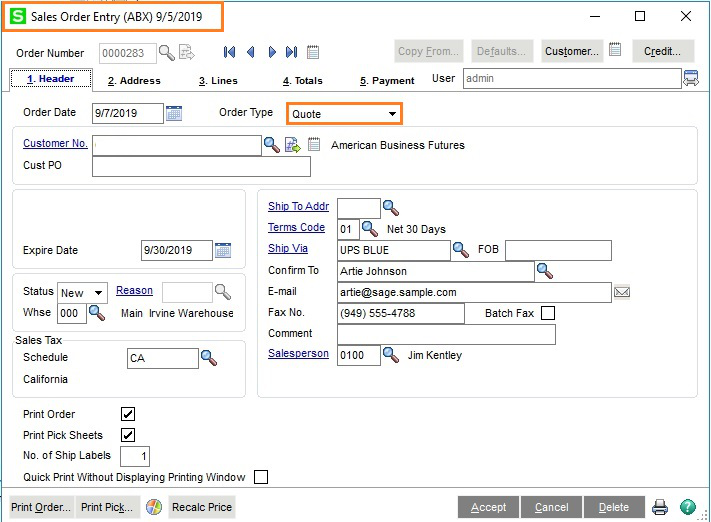Screen dimensions: 711x522
Task: Click the Copy From... button
Action: (x=429, y=51)
